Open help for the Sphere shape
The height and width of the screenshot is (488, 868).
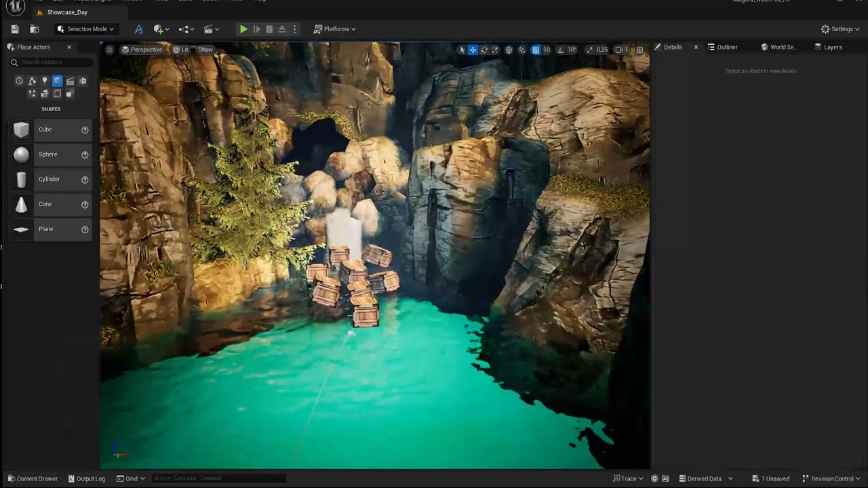tap(85, 155)
